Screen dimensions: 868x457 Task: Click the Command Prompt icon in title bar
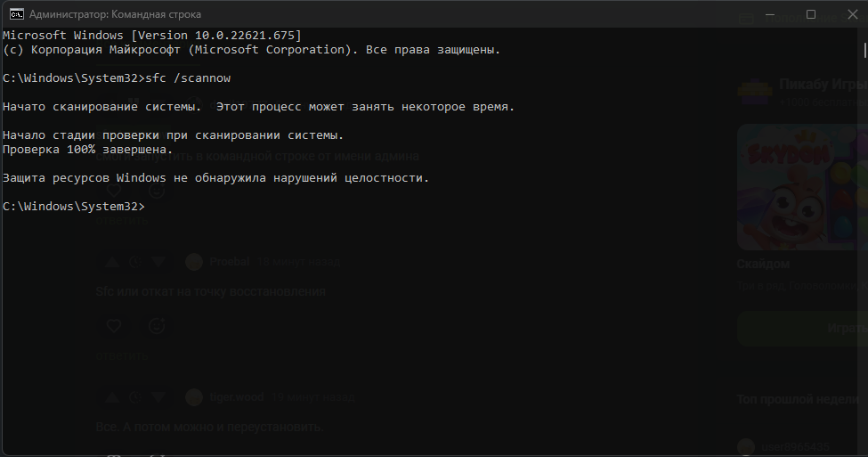pyautogui.click(x=15, y=14)
